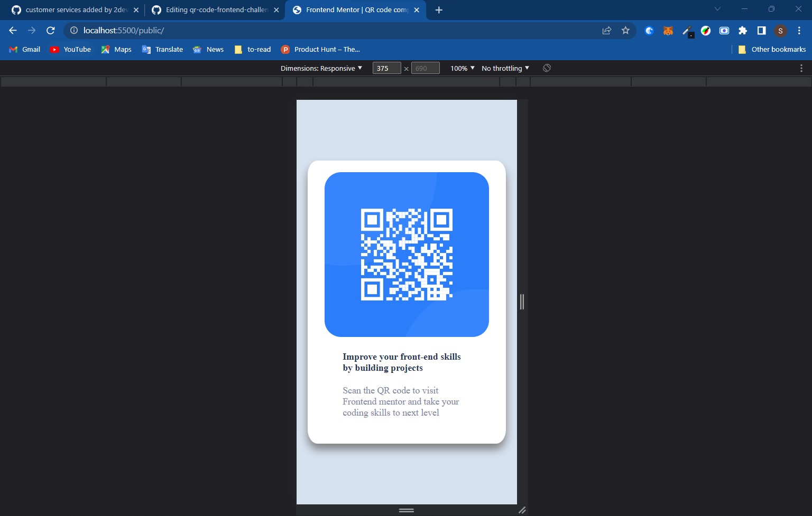Select the viewport width input showing 375

(x=386, y=68)
